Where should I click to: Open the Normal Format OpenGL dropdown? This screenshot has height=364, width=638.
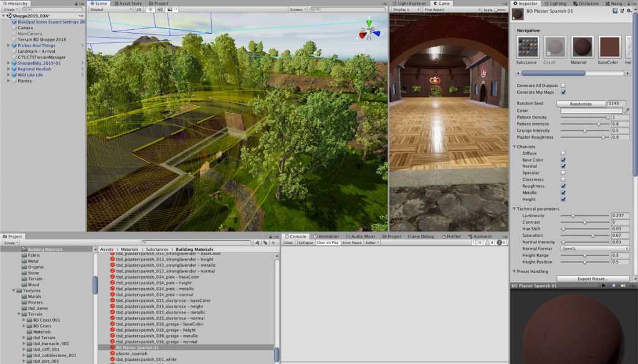(x=595, y=249)
